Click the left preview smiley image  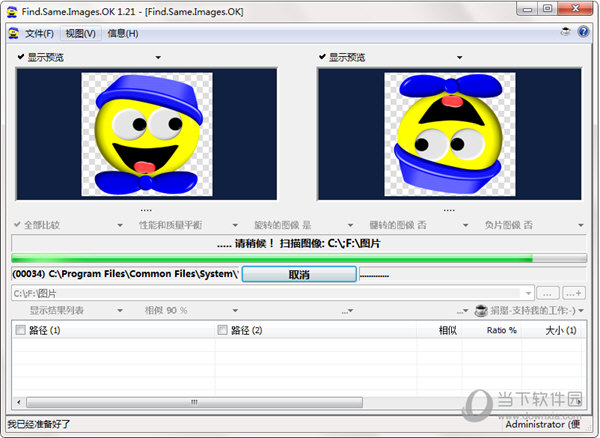147,134
